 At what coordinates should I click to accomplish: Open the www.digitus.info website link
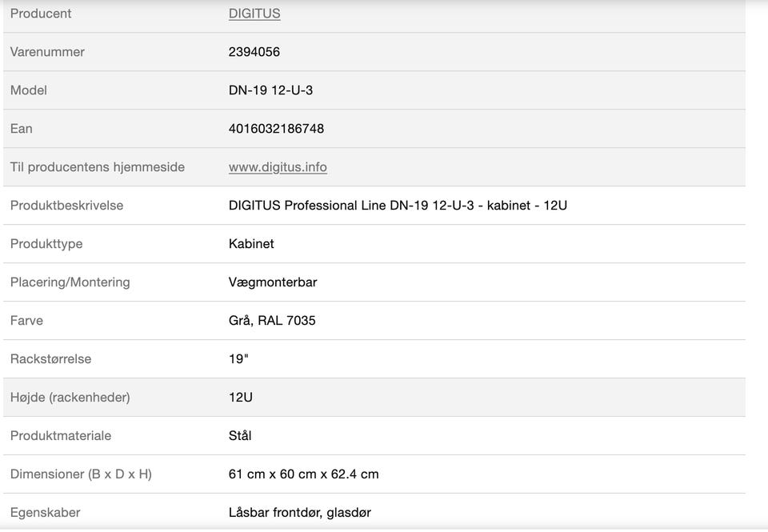[278, 167]
